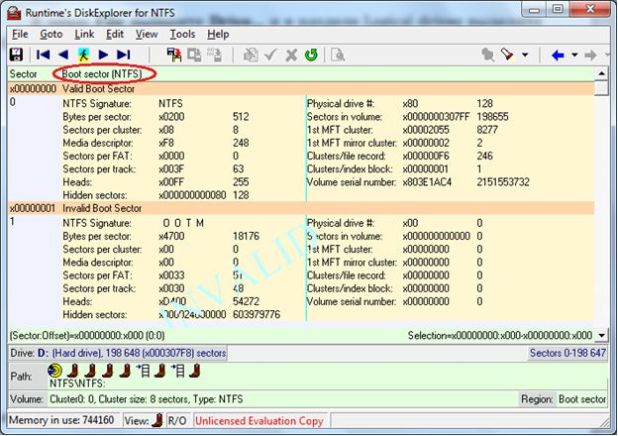Screen dimensions: 618x436
Task: Jump to last sector arrow button
Action: [x=123, y=54]
